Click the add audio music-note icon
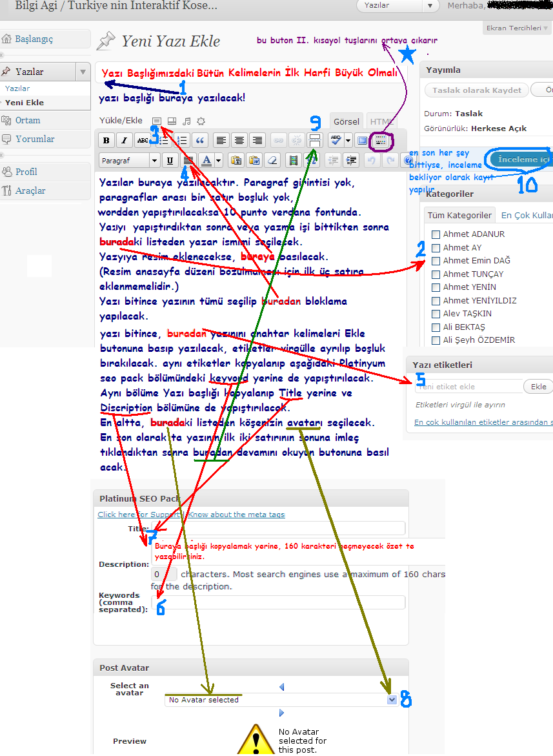 point(186,121)
